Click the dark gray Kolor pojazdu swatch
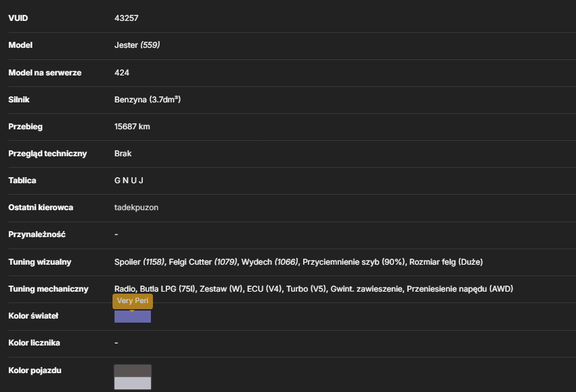576x392 pixels. 133,370
